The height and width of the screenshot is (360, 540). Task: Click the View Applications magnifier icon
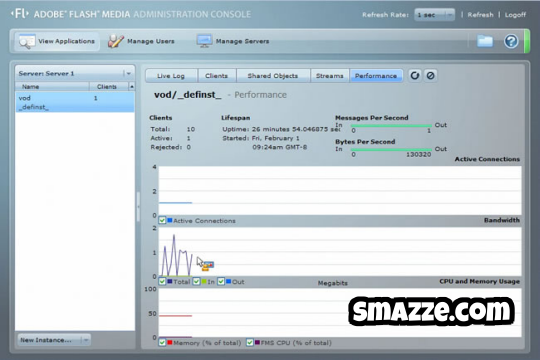point(27,42)
